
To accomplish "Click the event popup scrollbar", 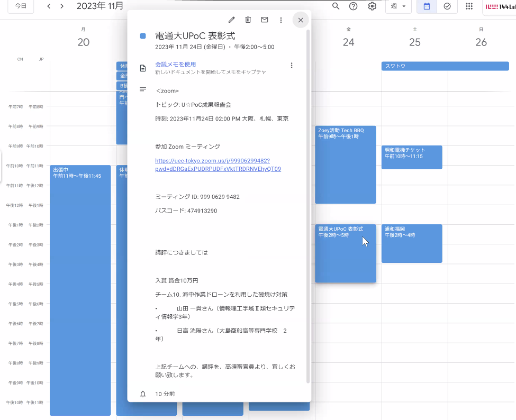I will [307, 206].
